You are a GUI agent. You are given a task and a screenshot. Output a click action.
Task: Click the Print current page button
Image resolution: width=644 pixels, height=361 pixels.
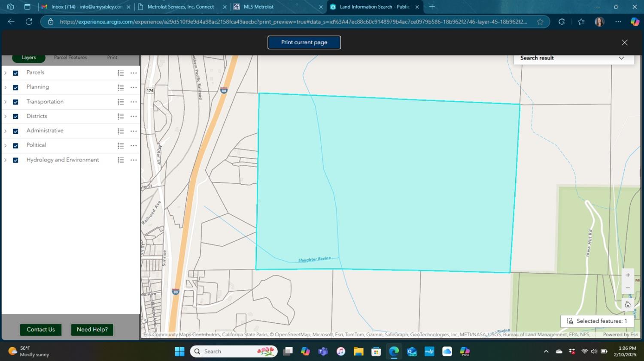(304, 42)
